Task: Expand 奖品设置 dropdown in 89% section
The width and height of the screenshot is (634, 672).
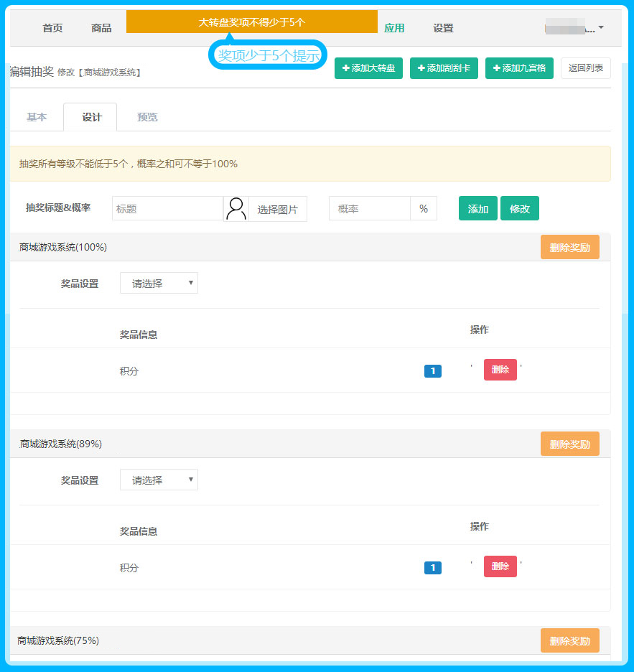Action: pyautogui.click(x=159, y=480)
